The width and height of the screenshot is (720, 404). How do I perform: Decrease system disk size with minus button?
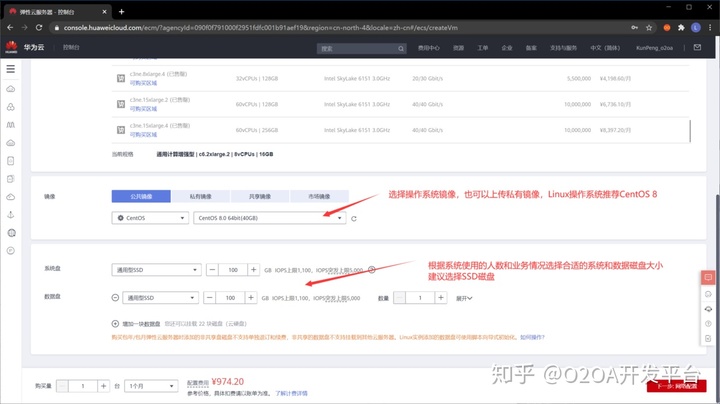point(212,270)
